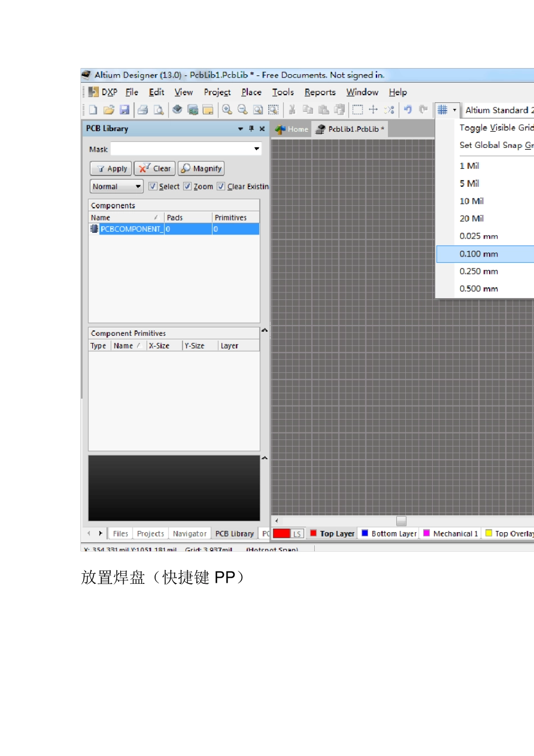The image size is (534, 756).
Task: Click the Clear filter button
Action: (x=155, y=169)
